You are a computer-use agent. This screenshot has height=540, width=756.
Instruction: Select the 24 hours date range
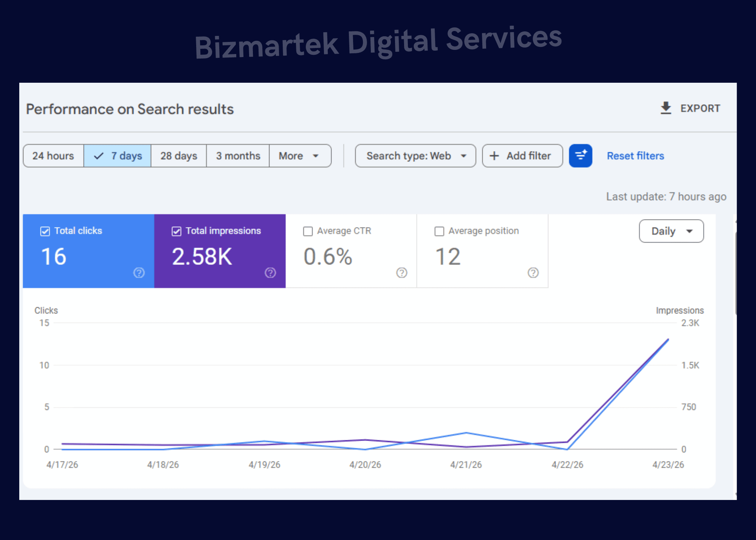[53, 156]
